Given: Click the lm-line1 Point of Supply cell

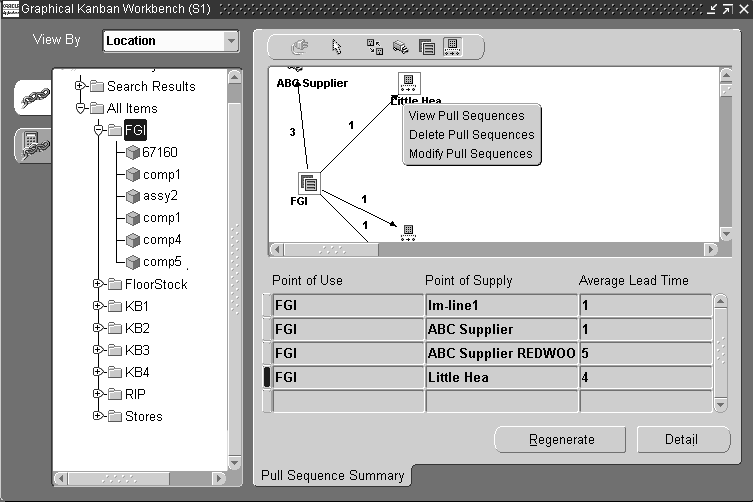Looking at the screenshot, I should [501, 306].
